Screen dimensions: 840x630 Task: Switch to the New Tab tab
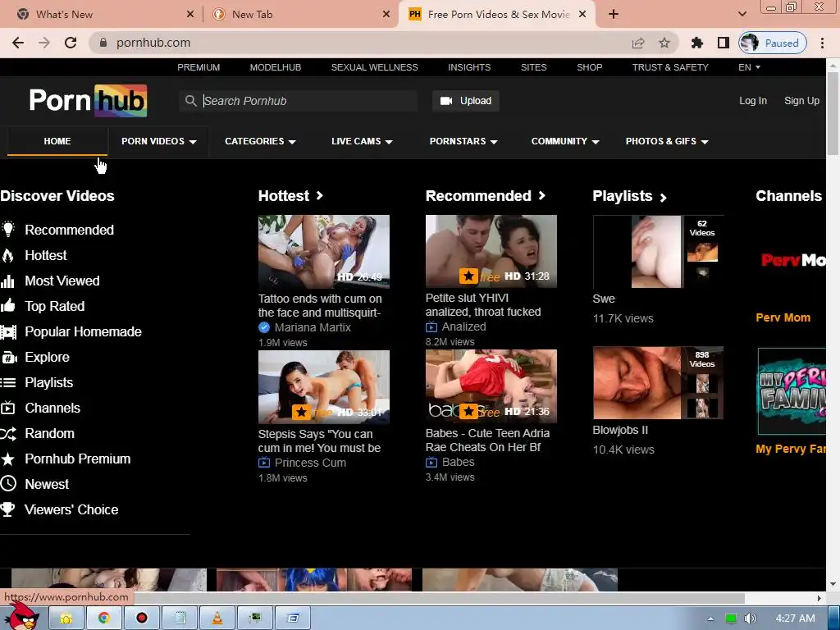(x=301, y=15)
